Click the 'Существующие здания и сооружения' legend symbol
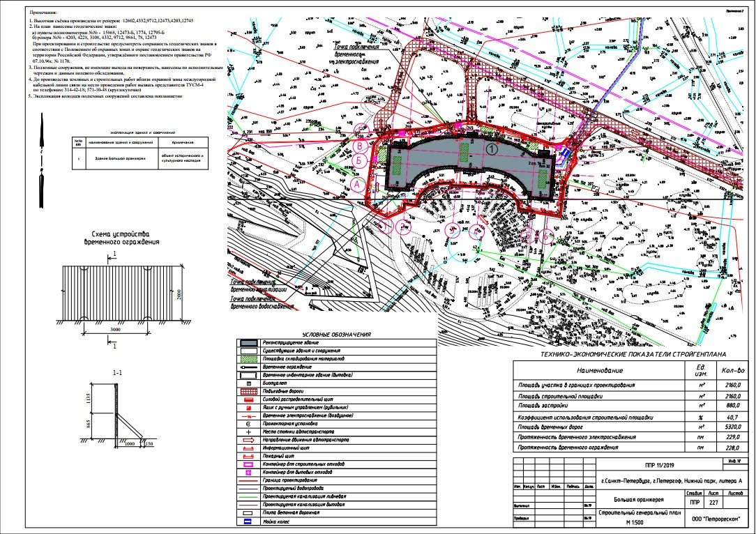Image resolution: width=756 pixels, height=534 pixels. (248, 351)
